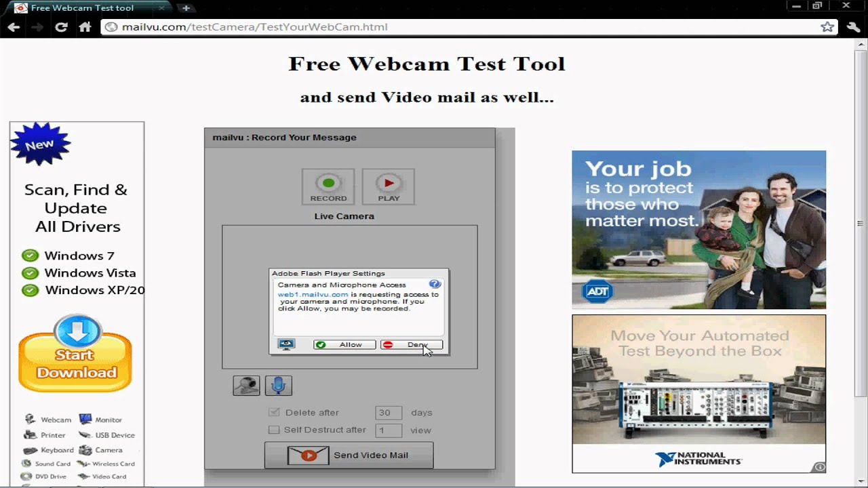Open the browser home page

tap(85, 27)
